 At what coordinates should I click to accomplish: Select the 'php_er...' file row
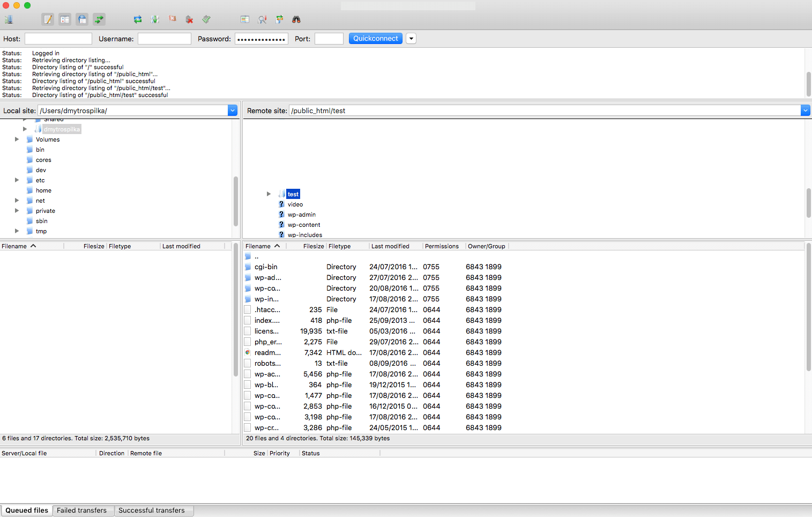tap(524, 342)
